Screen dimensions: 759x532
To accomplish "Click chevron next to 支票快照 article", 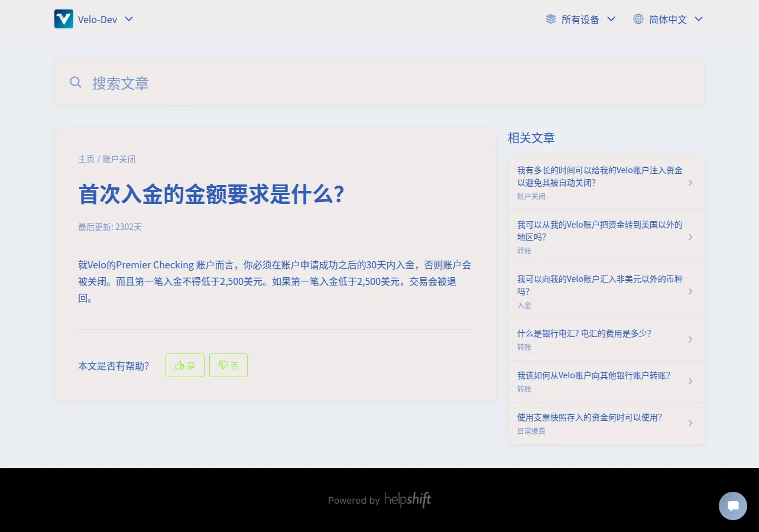I will pos(690,423).
